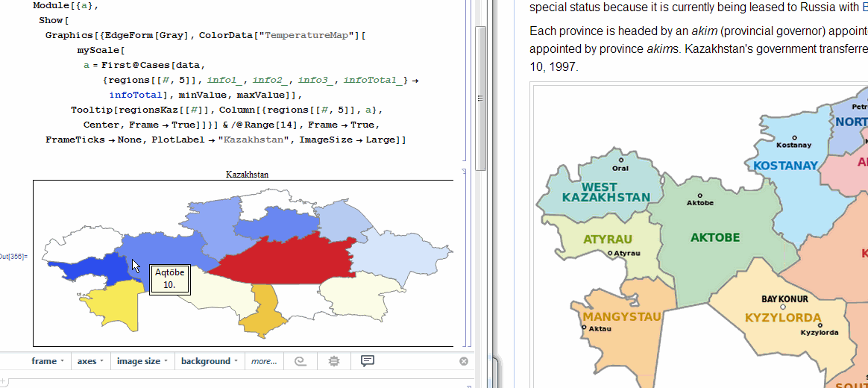Close the suggestions bar with the x icon

tap(464, 361)
